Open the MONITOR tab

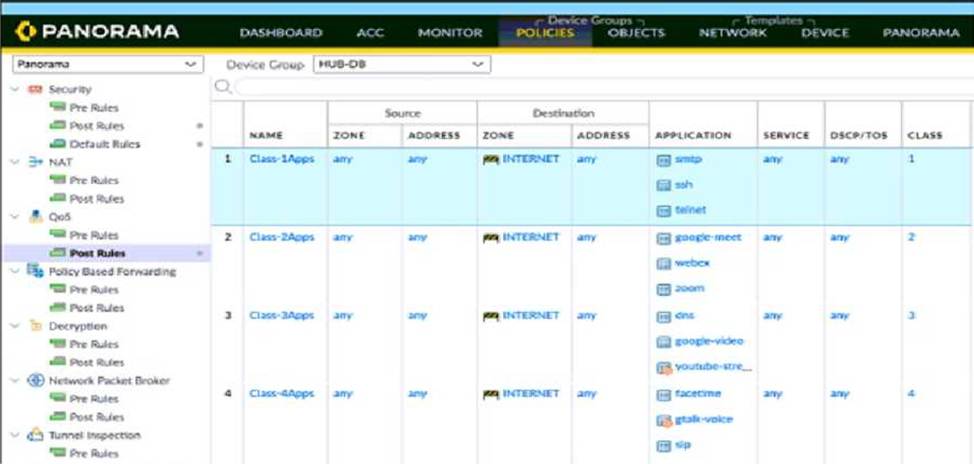point(450,33)
